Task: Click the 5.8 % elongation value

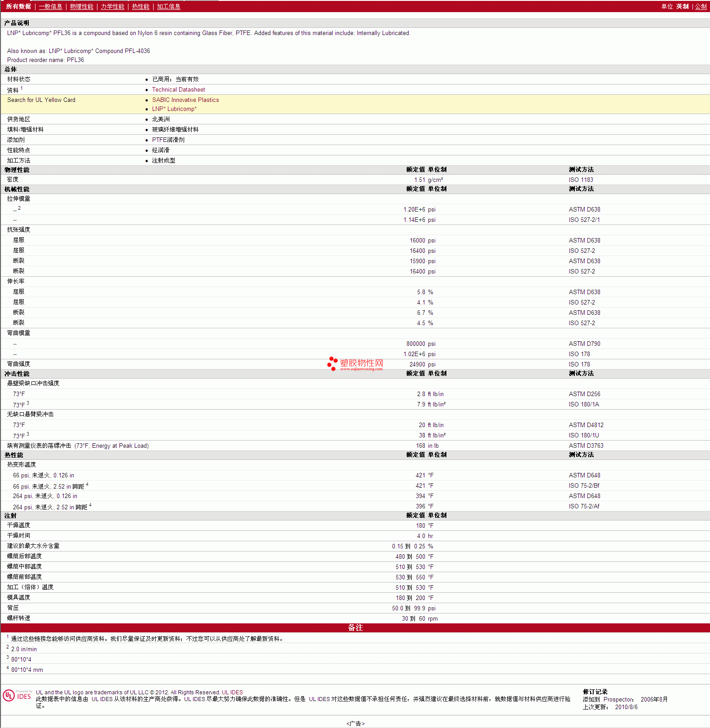Action: click(x=425, y=292)
